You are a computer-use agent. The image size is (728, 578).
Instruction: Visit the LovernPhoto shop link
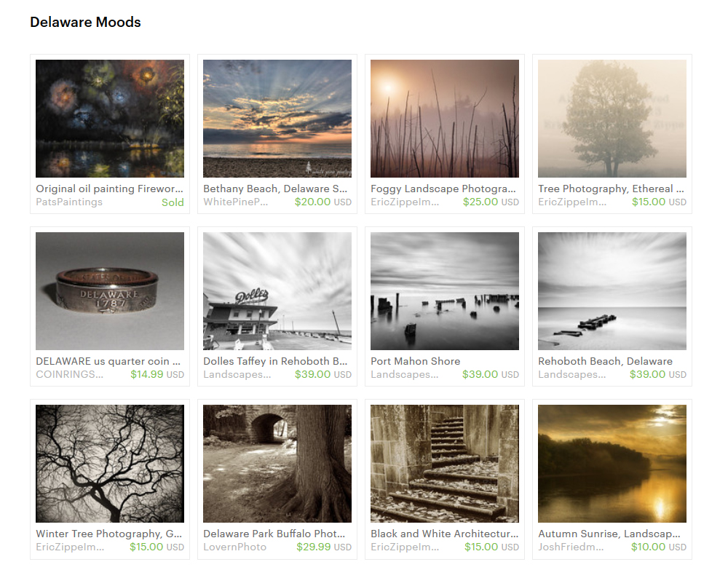pyautogui.click(x=235, y=547)
